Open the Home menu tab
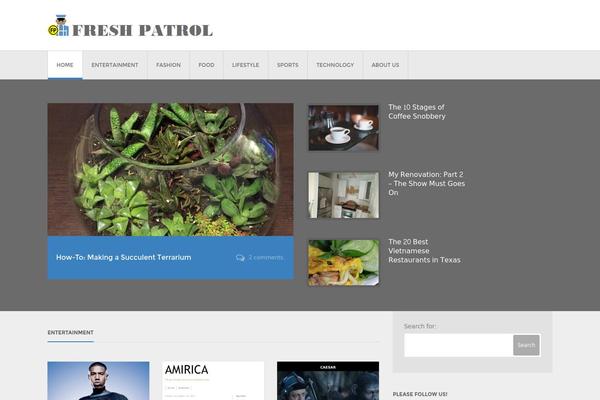 [x=65, y=65]
